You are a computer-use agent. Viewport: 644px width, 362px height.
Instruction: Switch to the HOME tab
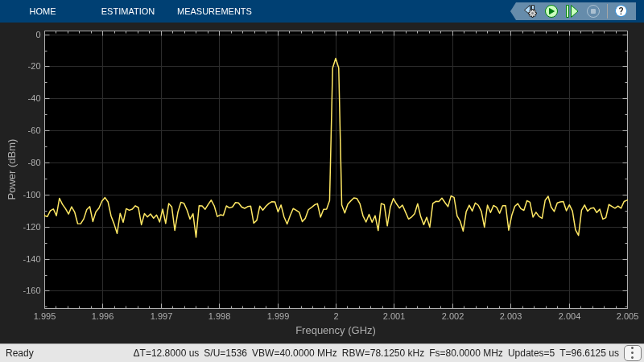pyautogui.click(x=43, y=11)
